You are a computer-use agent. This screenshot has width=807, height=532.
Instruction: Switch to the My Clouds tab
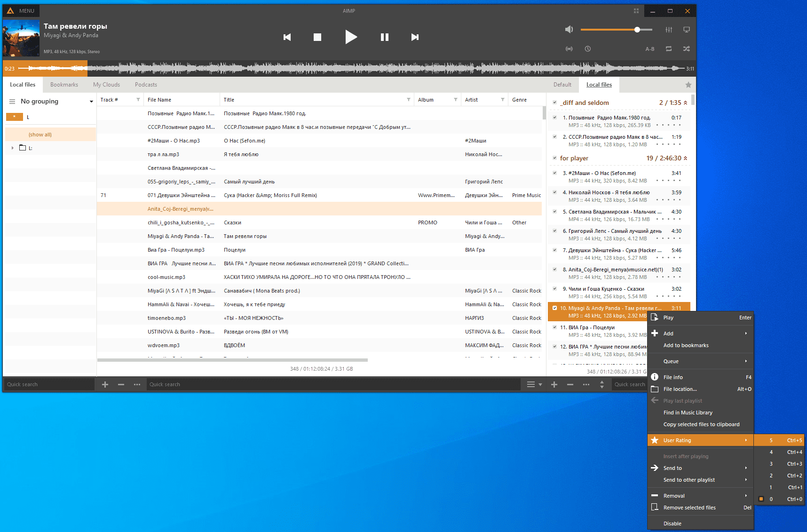pos(106,85)
